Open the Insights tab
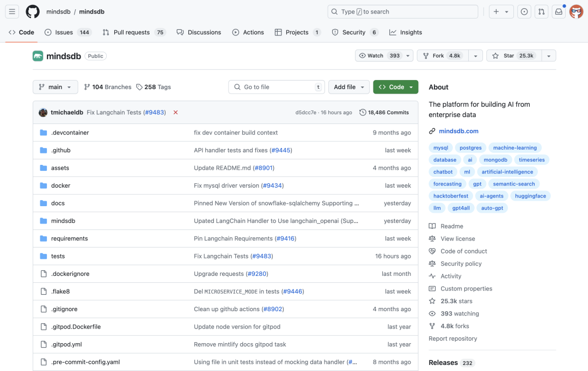 [x=406, y=32]
